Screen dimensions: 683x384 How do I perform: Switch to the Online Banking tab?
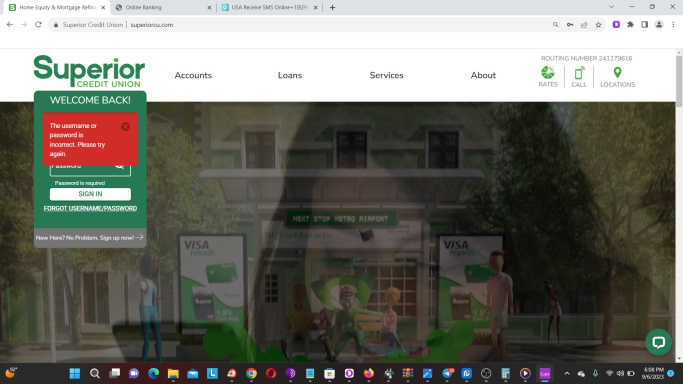(162, 7)
